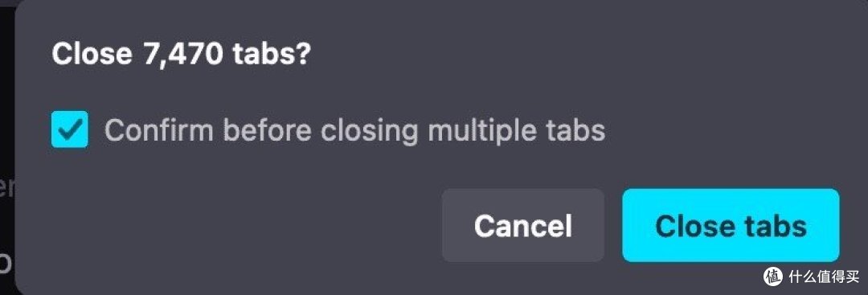Click the word "tabs?" in the dialog title
The image size is (868, 295).
tap(272, 55)
